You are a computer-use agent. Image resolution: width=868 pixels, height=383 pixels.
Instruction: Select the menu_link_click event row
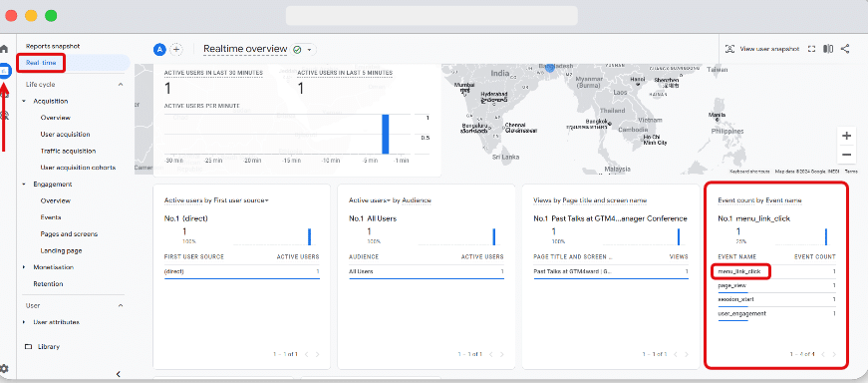pyautogui.click(x=776, y=272)
